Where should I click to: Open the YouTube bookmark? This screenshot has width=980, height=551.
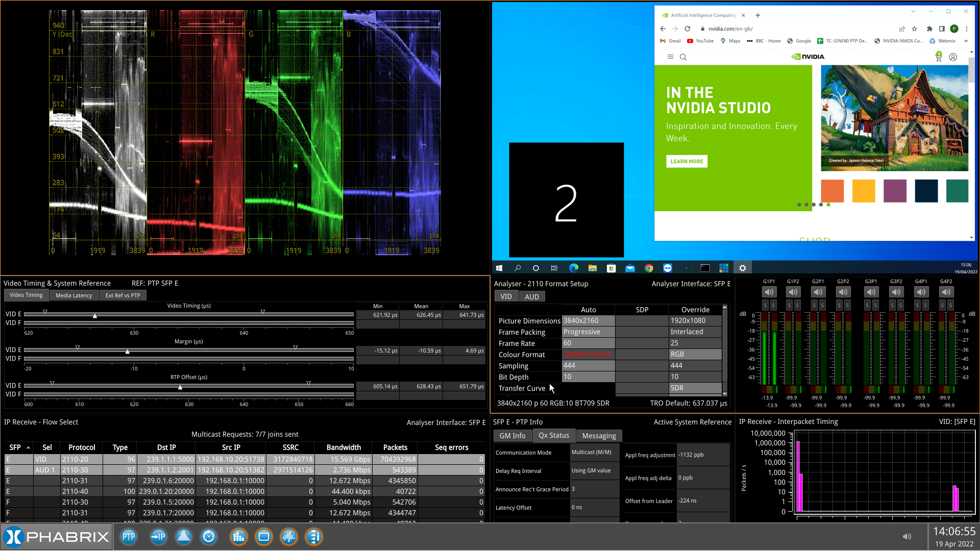pyautogui.click(x=700, y=41)
